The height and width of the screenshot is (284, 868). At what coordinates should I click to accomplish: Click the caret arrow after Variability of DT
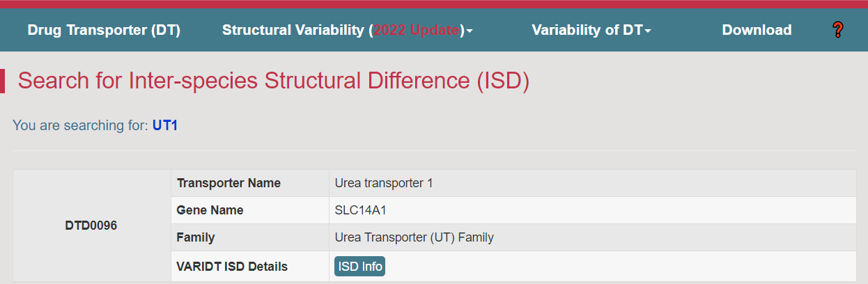pyautogui.click(x=648, y=31)
